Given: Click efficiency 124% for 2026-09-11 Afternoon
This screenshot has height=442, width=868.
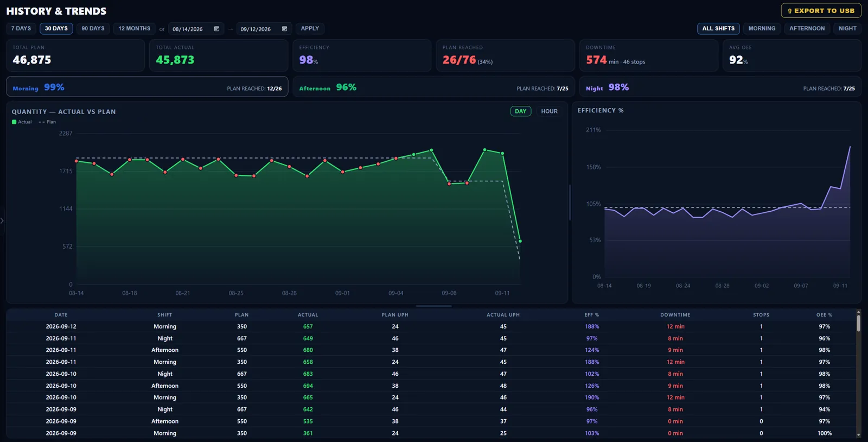Looking at the screenshot, I should (592, 350).
